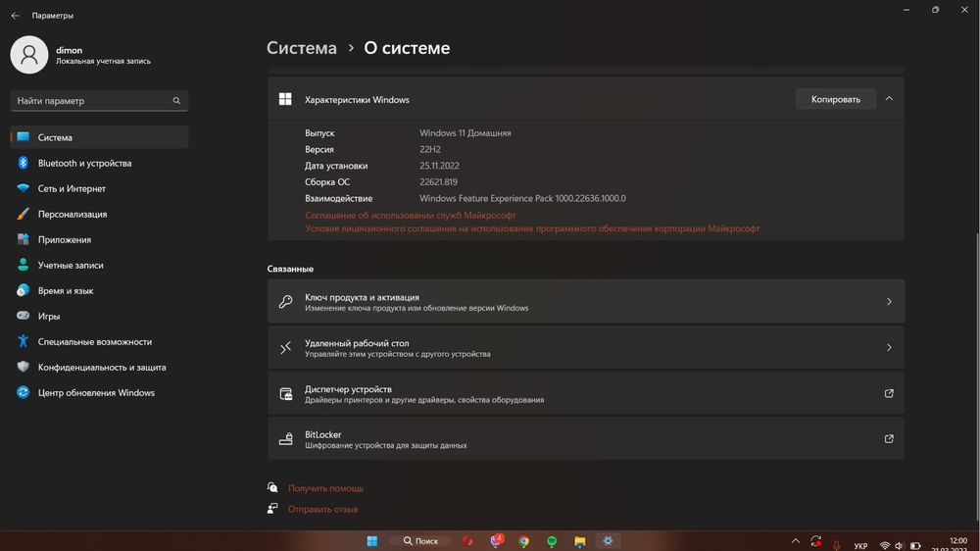Image resolution: width=980 pixels, height=551 pixels.
Task: Click Отправить отзыв link
Action: pyautogui.click(x=322, y=509)
